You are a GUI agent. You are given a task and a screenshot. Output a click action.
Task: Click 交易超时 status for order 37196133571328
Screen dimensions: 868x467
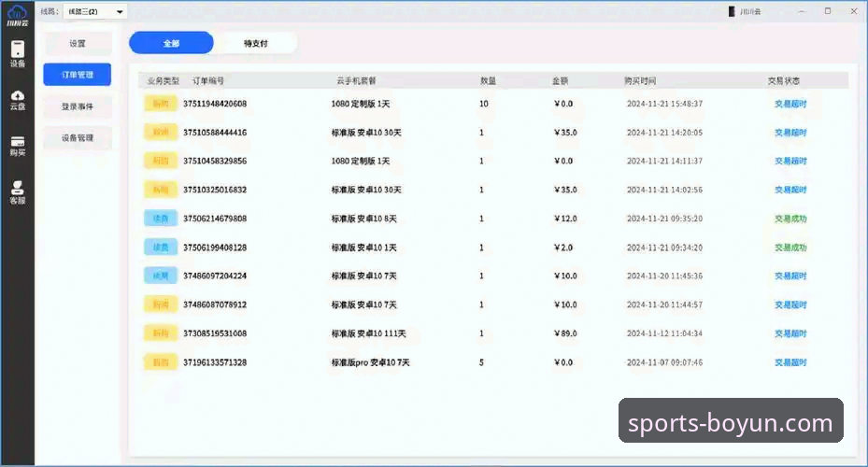[790, 362]
